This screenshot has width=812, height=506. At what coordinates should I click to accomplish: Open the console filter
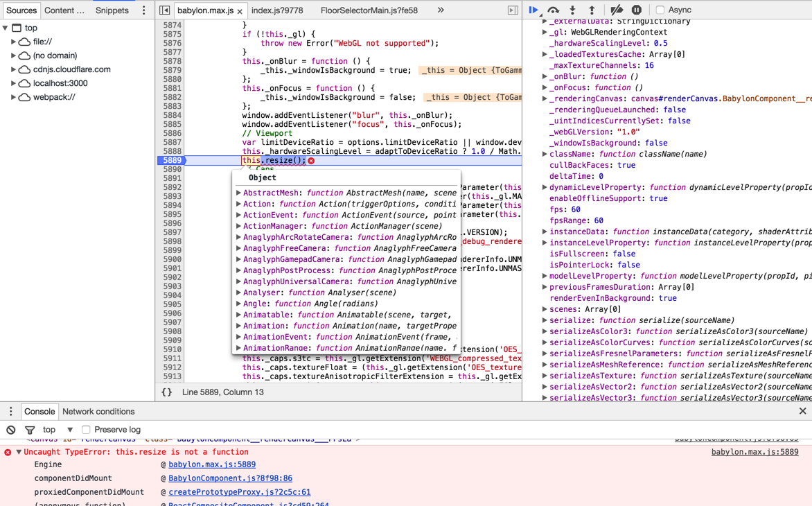(x=30, y=429)
